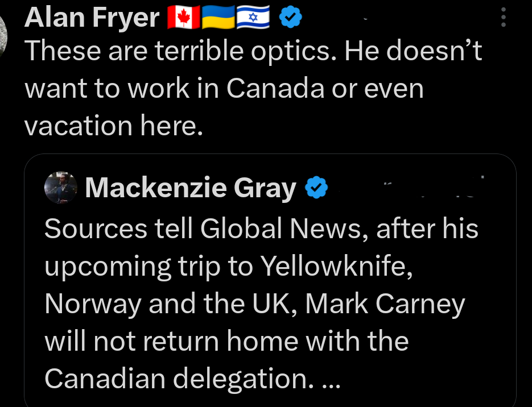Open the three-dot tweet options menu
The height and width of the screenshot is (407, 532).
point(503,17)
